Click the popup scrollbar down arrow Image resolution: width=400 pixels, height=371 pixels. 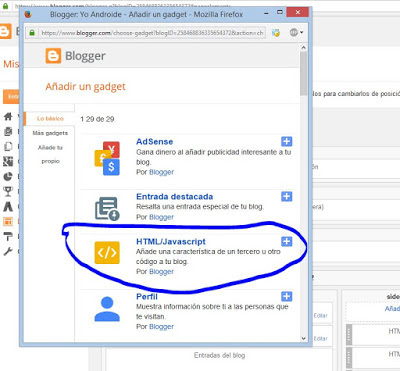pyautogui.click(x=303, y=338)
